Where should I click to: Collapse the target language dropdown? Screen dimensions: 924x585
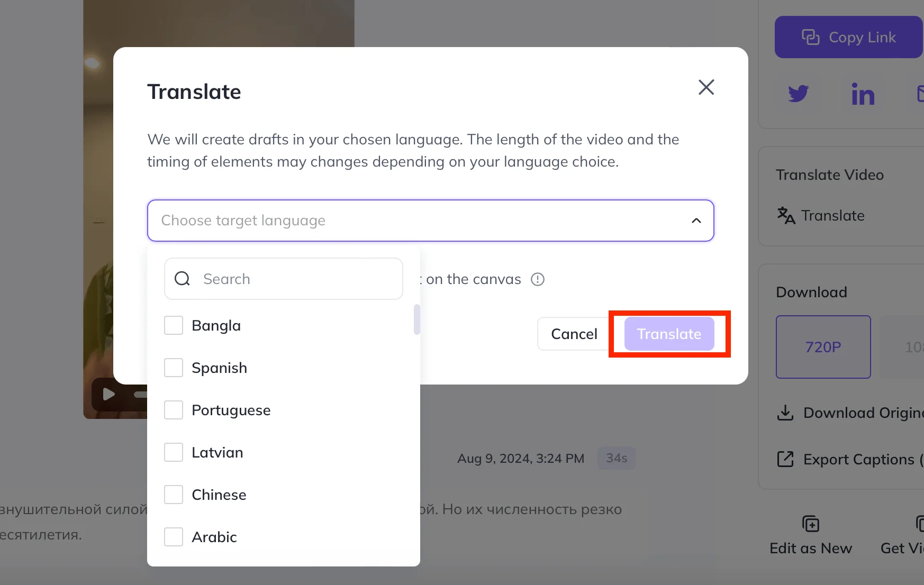[696, 221]
